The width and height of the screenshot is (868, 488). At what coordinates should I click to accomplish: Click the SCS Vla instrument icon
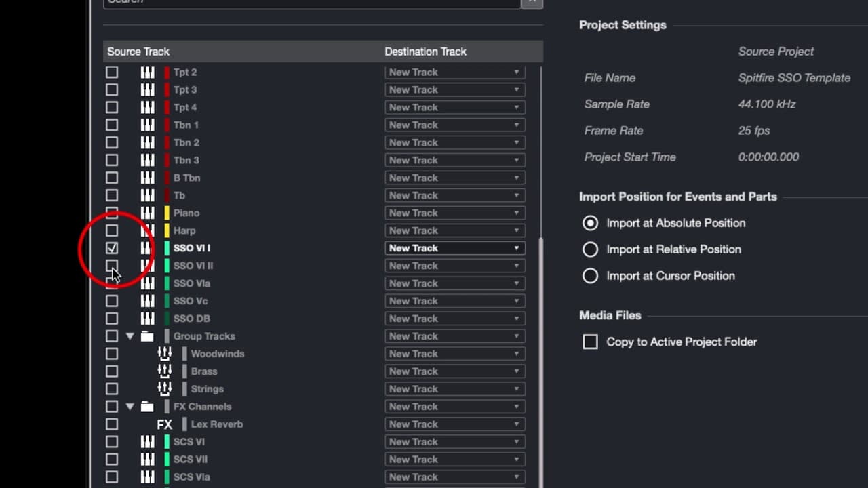pyautogui.click(x=147, y=477)
